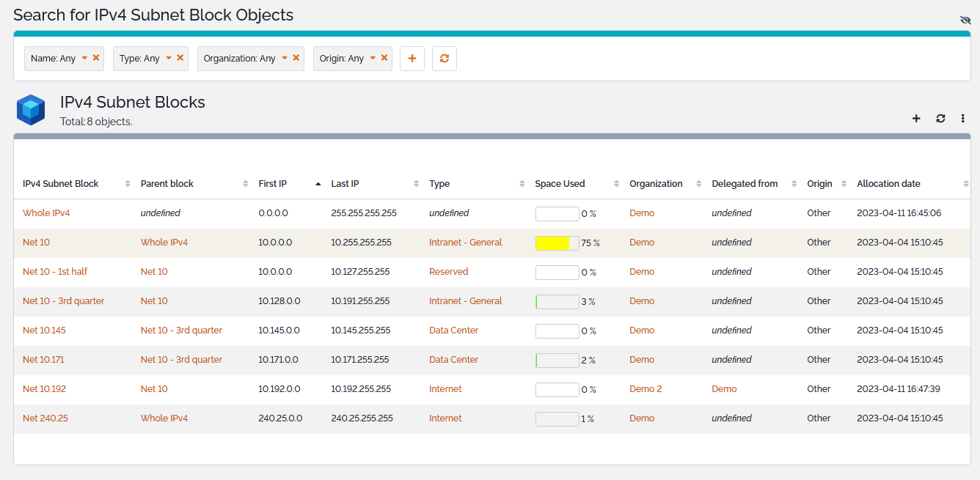Click the black plus icon to add a block
This screenshot has width=980, height=480.
pos(916,118)
